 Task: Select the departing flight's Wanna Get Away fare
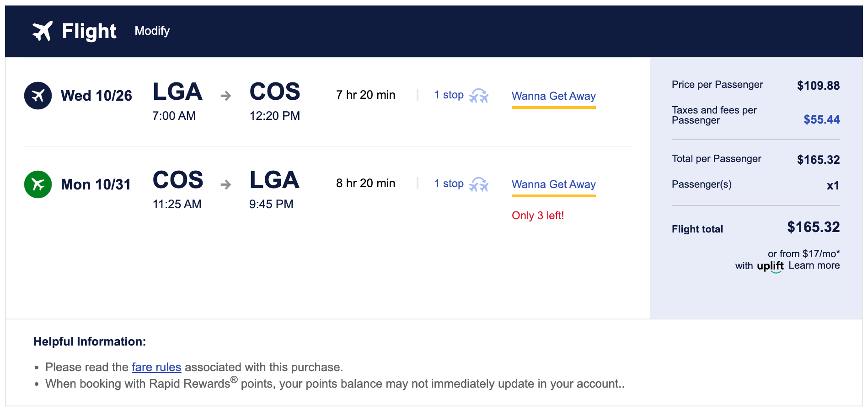[x=553, y=96]
